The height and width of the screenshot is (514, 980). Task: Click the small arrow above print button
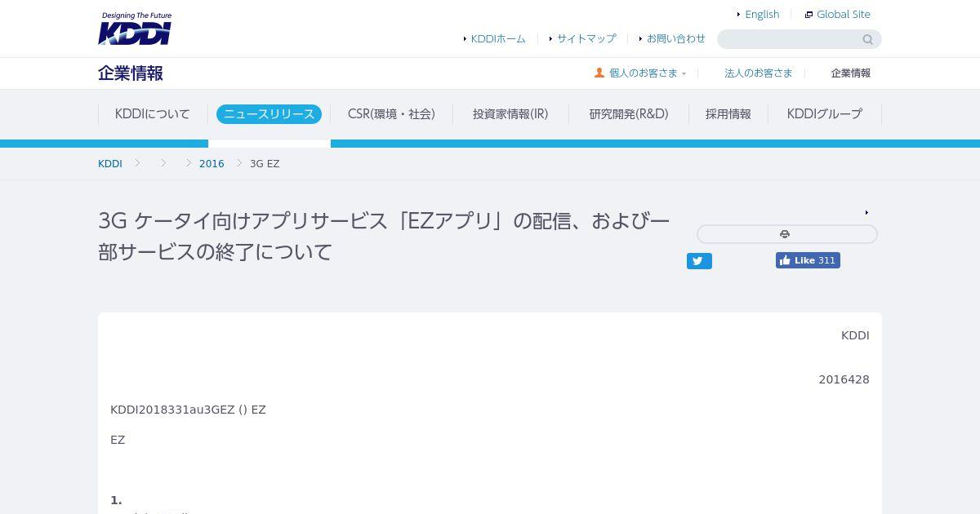[x=866, y=213]
